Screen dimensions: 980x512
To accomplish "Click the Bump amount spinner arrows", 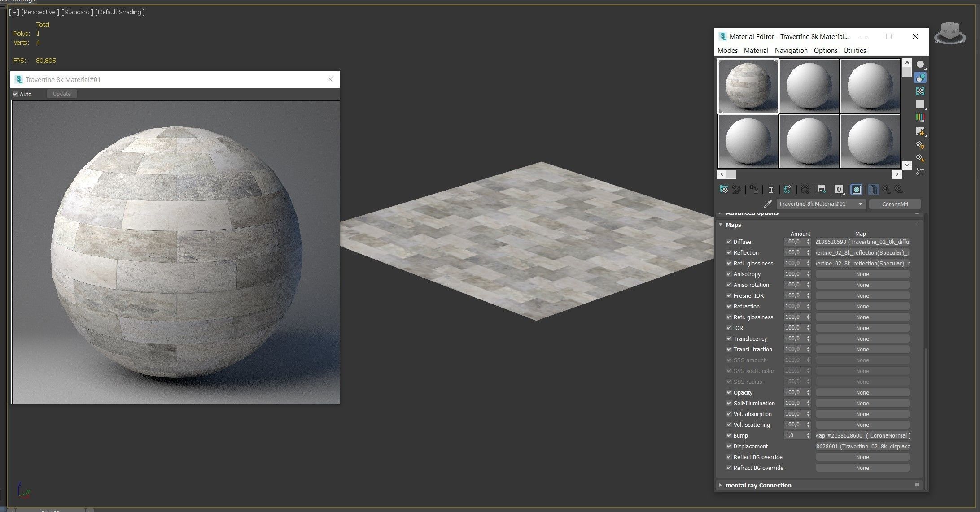I will pyautogui.click(x=808, y=435).
